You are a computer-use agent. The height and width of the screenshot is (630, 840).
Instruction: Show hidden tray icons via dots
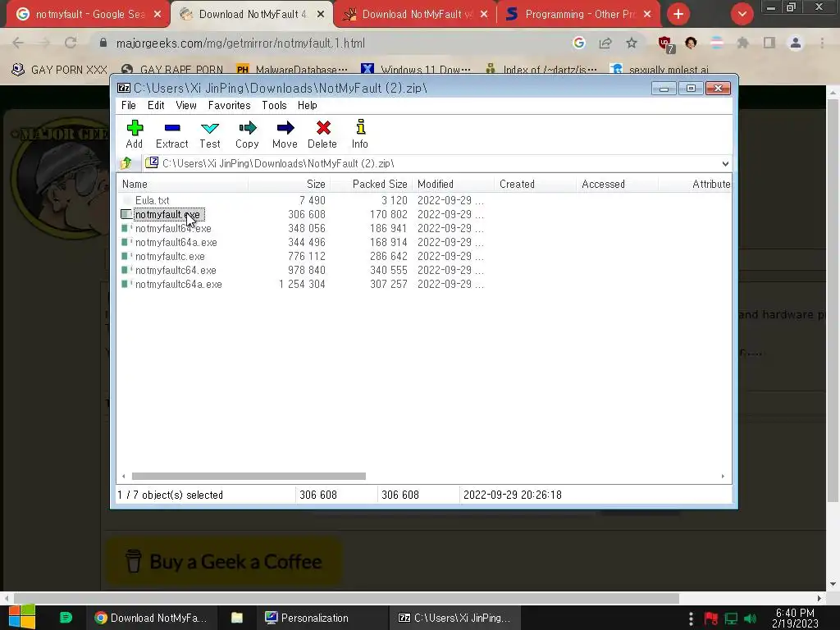pos(691,619)
